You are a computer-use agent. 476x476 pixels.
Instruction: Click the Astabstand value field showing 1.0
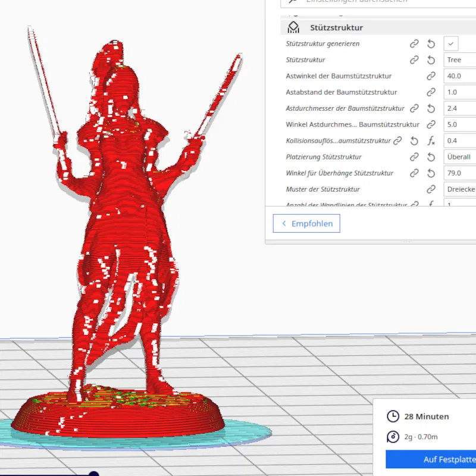coord(459,92)
